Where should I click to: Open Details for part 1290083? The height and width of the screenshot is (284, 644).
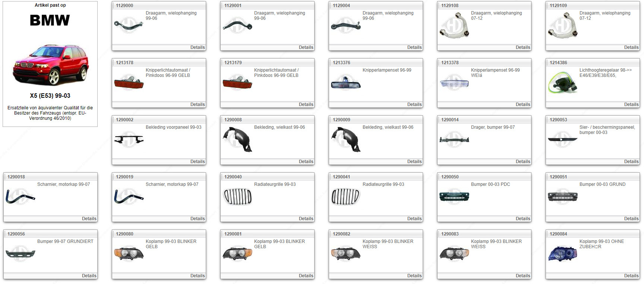[x=523, y=276]
